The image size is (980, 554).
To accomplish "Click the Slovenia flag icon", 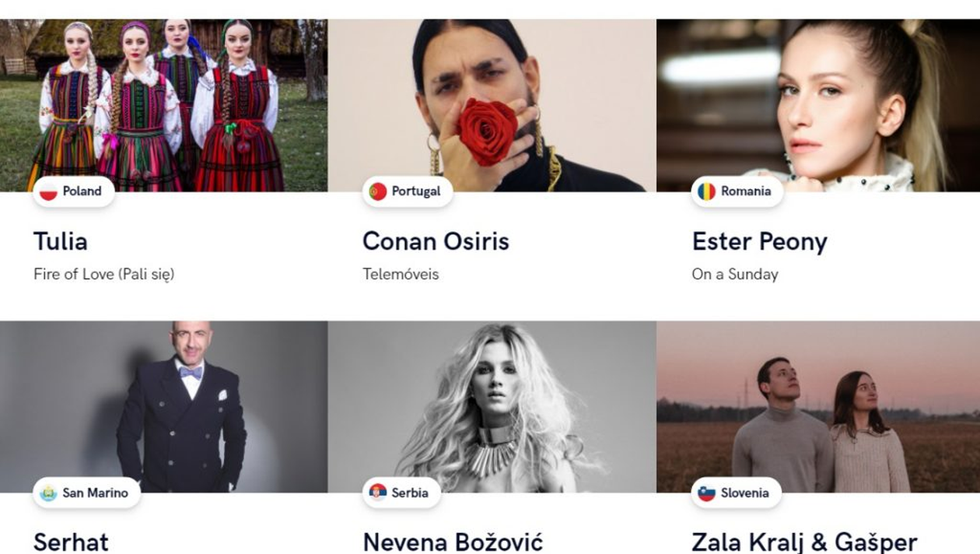I will 706,493.
